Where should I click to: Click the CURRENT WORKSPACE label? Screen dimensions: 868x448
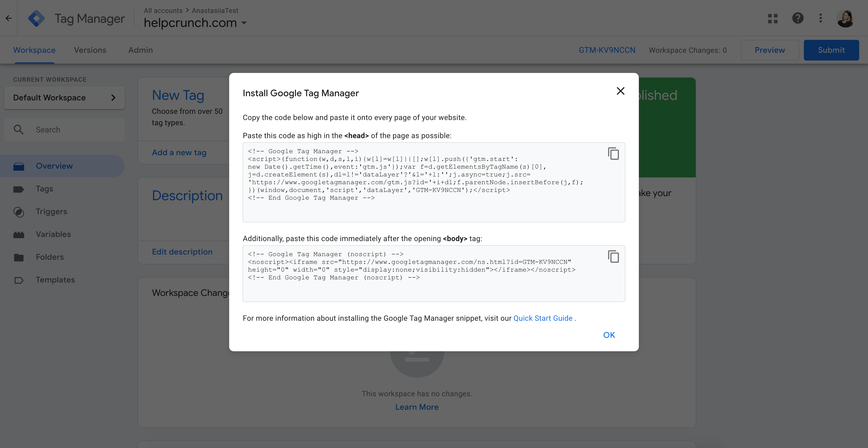click(x=50, y=80)
